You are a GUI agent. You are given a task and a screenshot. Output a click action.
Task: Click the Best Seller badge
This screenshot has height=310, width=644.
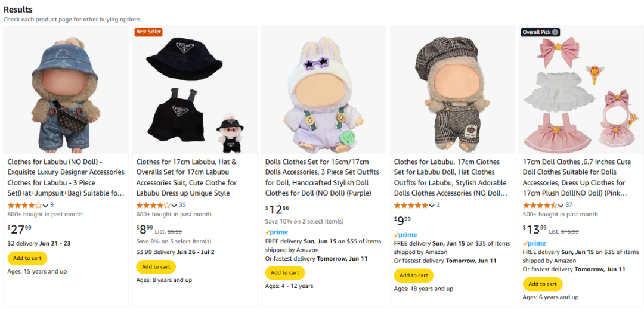pos(148,32)
